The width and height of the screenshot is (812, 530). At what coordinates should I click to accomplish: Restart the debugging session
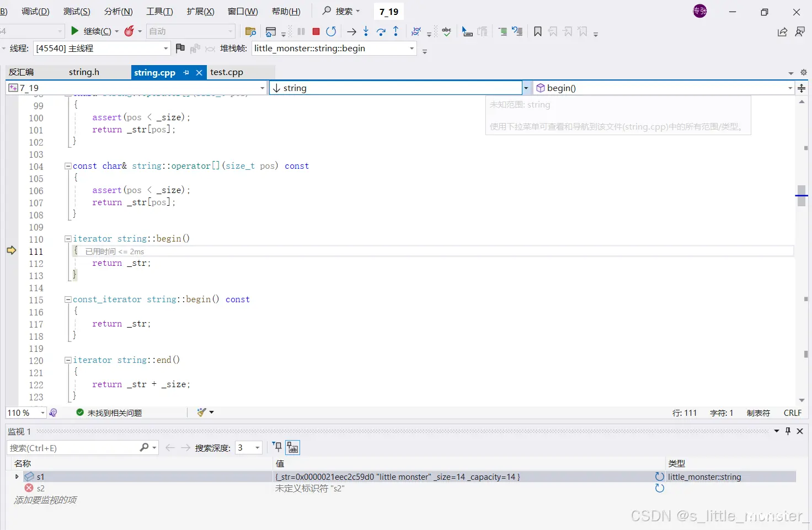coord(331,31)
